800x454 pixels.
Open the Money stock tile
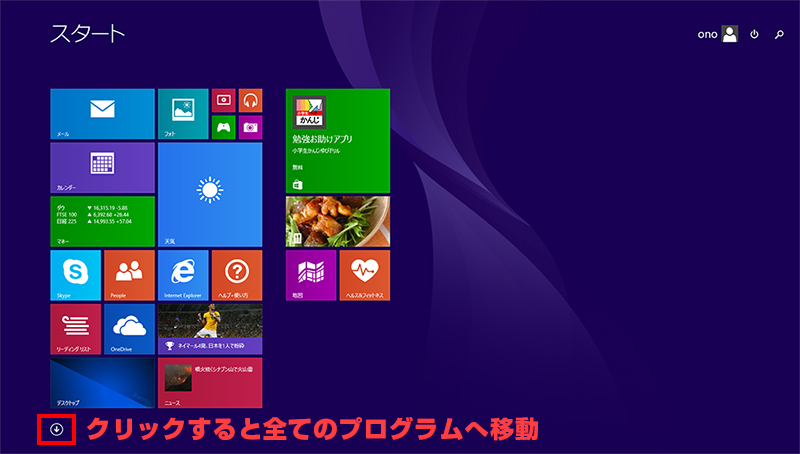click(102, 221)
